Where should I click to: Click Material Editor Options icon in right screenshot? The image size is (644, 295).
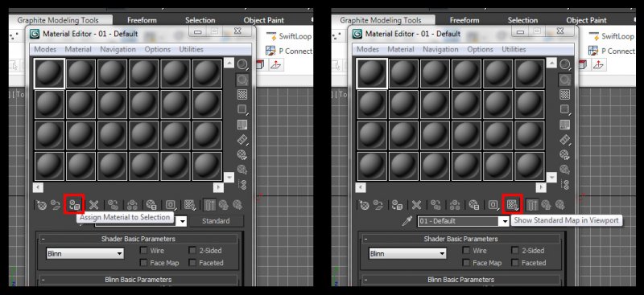tap(565, 154)
